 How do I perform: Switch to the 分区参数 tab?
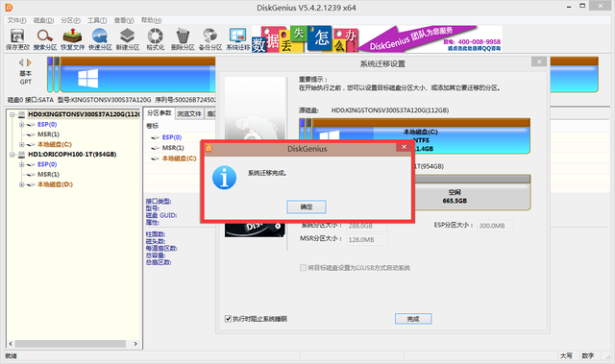(160, 113)
